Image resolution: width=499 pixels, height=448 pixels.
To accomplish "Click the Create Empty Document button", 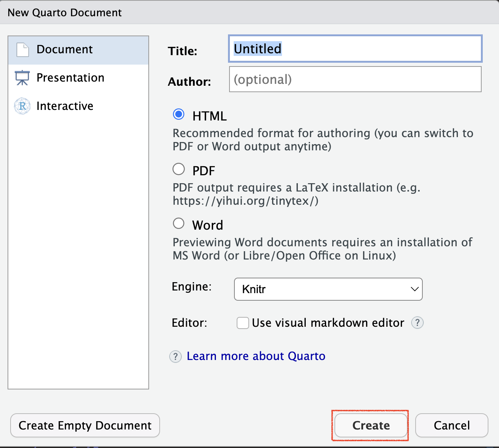I will (85, 425).
